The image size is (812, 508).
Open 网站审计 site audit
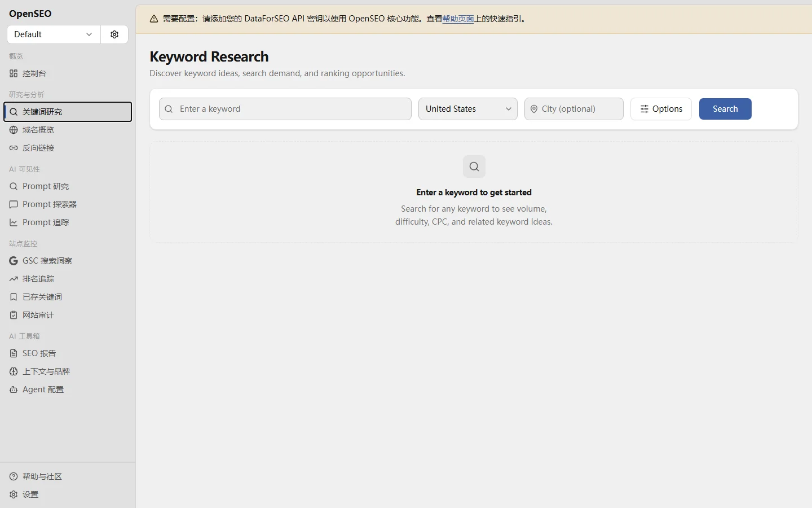click(x=68, y=315)
